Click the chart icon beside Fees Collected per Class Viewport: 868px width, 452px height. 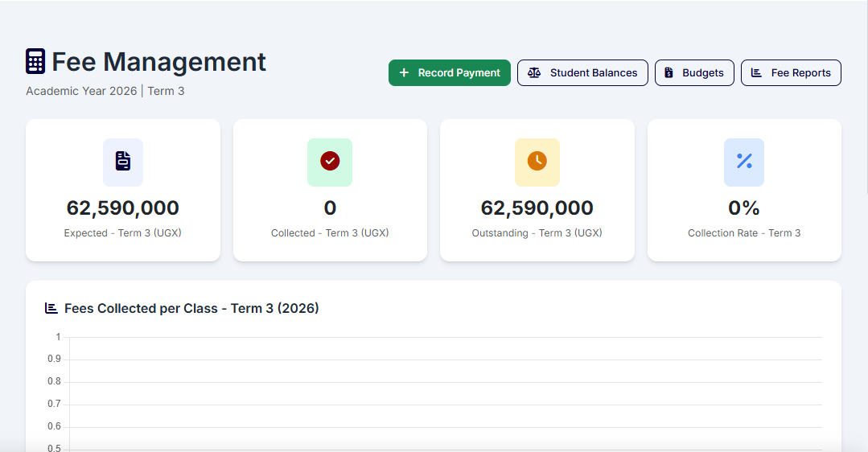pyautogui.click(x=51, y=308)
